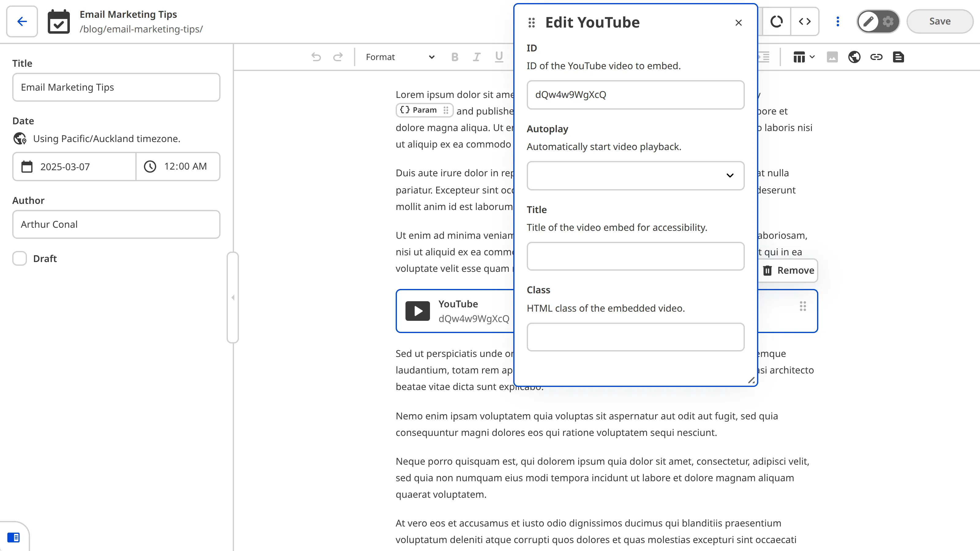Open the Autoplay dropdown
The width and height of the screenshot is (980, 551).
pos(635,175)
